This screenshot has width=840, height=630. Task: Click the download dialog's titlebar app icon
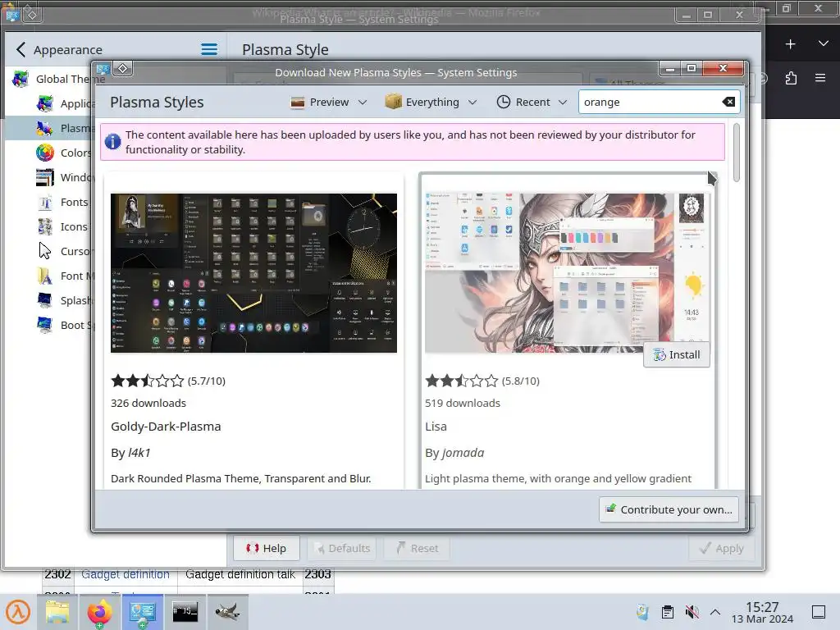point(103,69)
